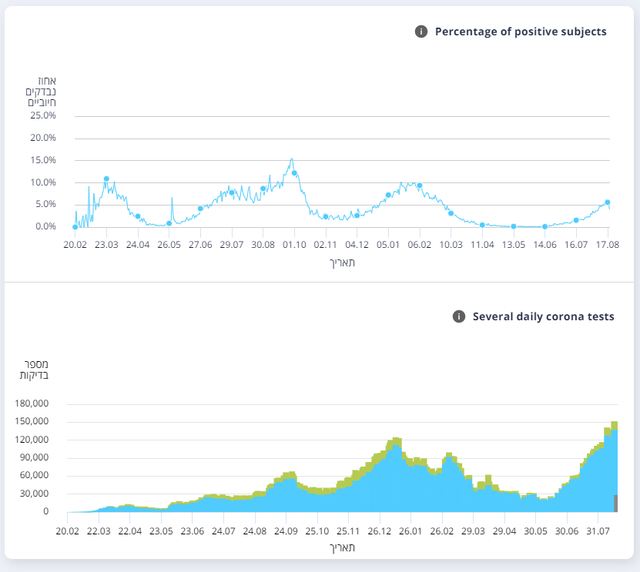Select data point at 26.05 on positivity chart

[x=169, y=223]
